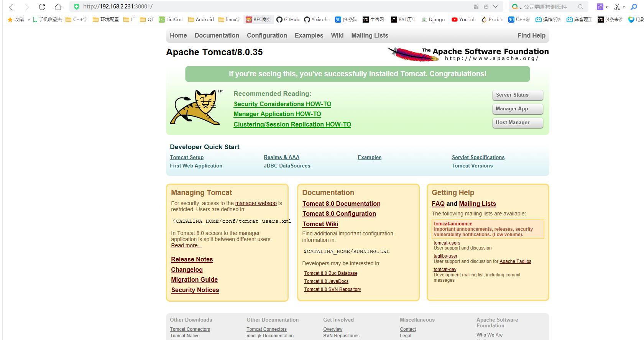The width and height of the screenshot is (644, 340).
Task: Click the scissors screenshot tool icon
Action: tap(617, 7)
